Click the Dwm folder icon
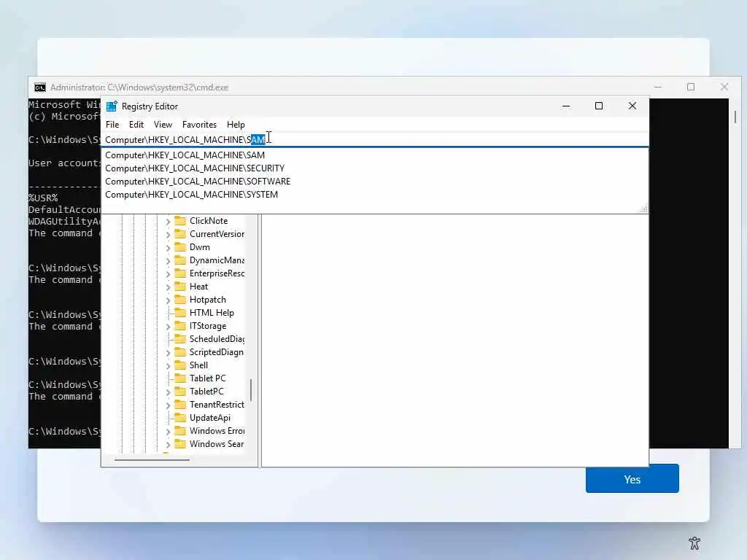Screen dimensions: 747x560 tap(180, 246)
